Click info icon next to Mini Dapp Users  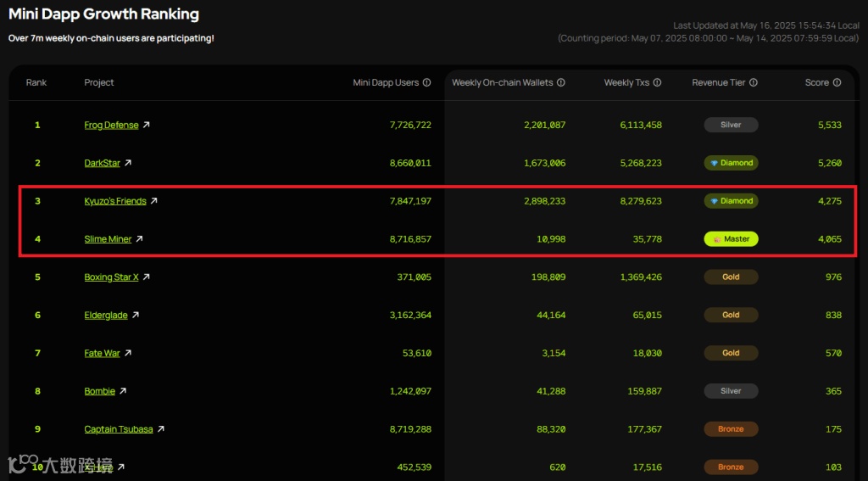click(427, 82)
